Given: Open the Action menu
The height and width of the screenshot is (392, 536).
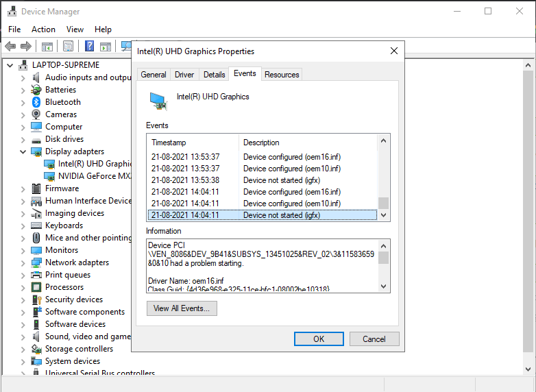Looking at the screenshot, I should coord(43,29).
